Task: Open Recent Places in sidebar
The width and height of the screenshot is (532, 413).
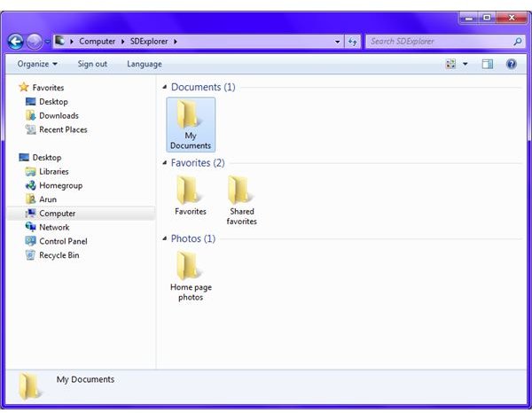Action: [63, 129]
